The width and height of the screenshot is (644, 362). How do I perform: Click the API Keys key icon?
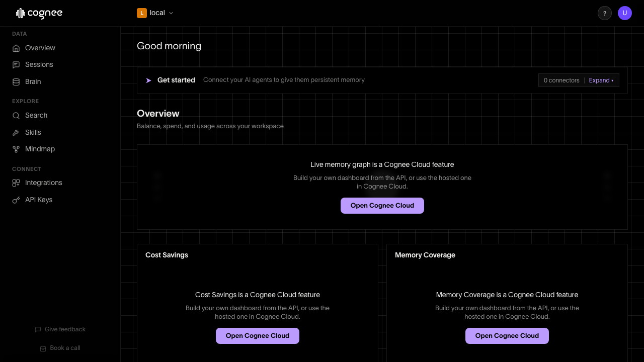click(16, 200)
